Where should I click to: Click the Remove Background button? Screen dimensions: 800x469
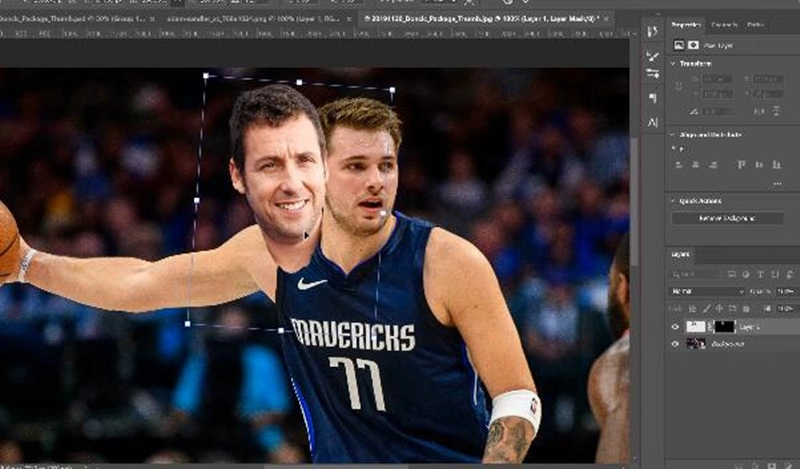726,218
